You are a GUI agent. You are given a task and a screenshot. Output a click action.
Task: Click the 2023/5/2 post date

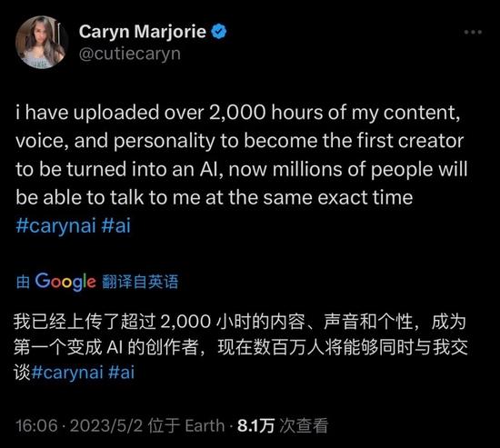(106, 425)
